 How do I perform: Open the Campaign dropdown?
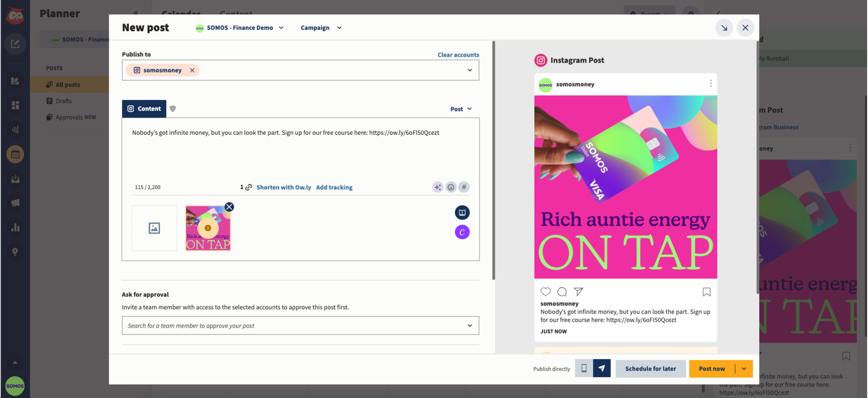[x=321, y=28]
